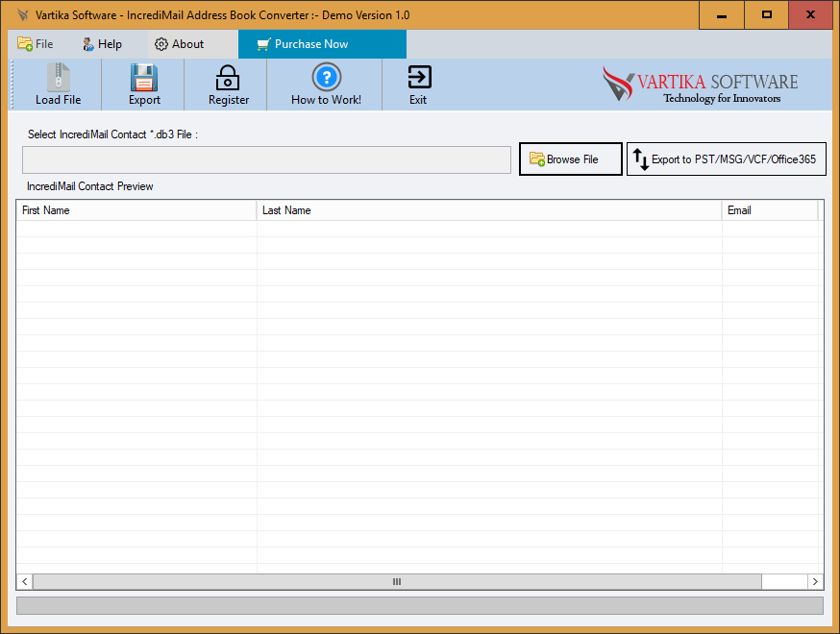
Task: Click the Register padlock icon
Action: tap(228, 78)
